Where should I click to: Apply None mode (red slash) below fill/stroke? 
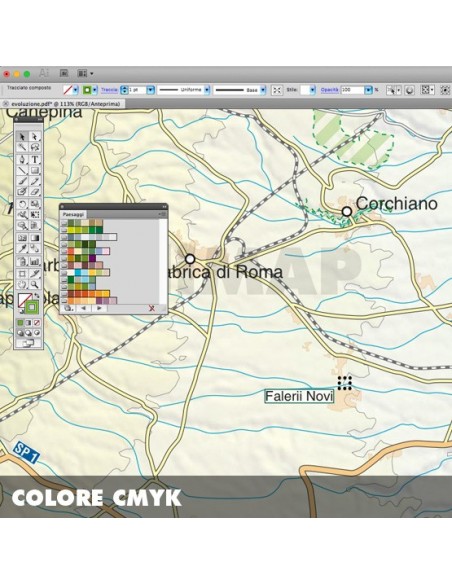click(37, 323)
